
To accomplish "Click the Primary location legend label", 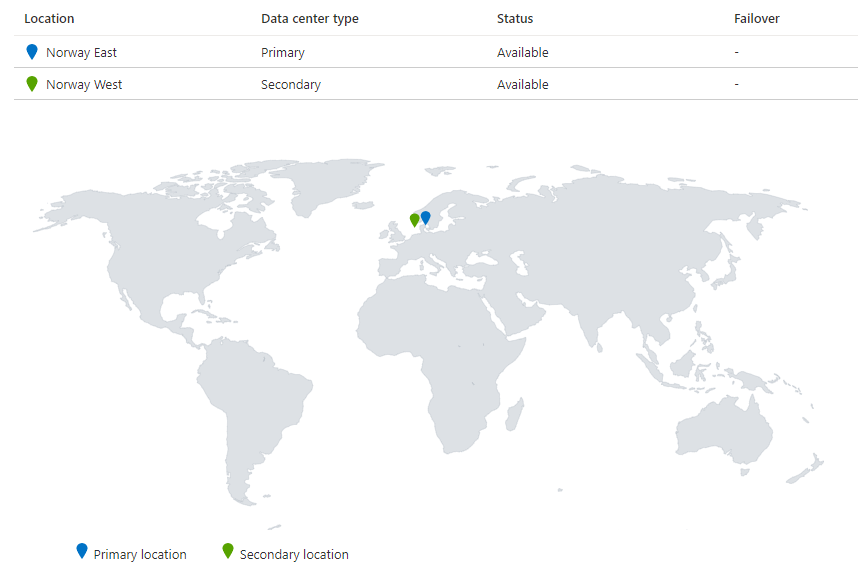I will click(x=140, y=554).
